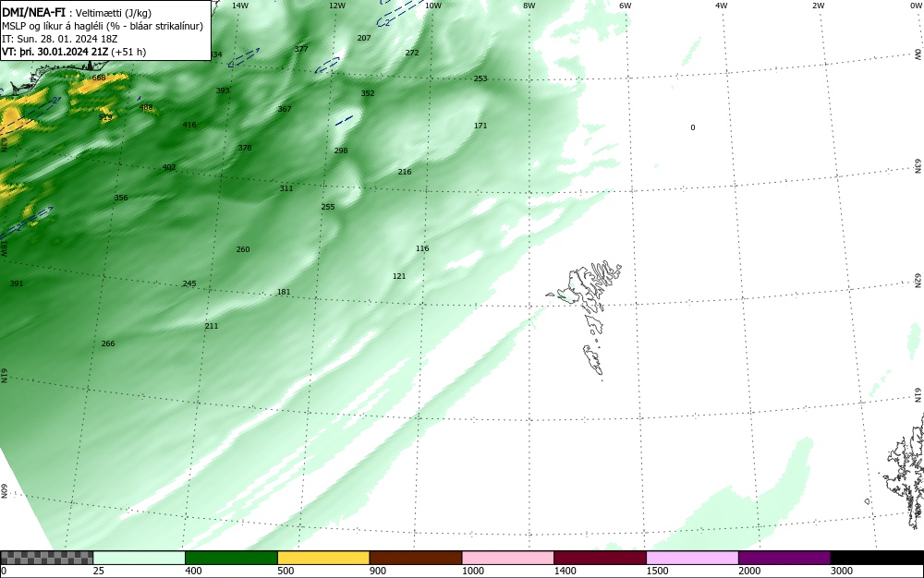Click the map value 356

(121, 198)
